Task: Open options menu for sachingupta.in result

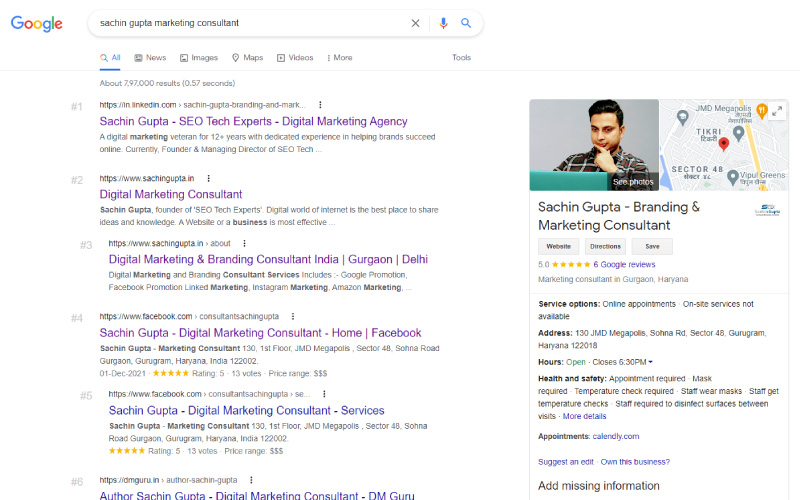Action: [208, 178]
